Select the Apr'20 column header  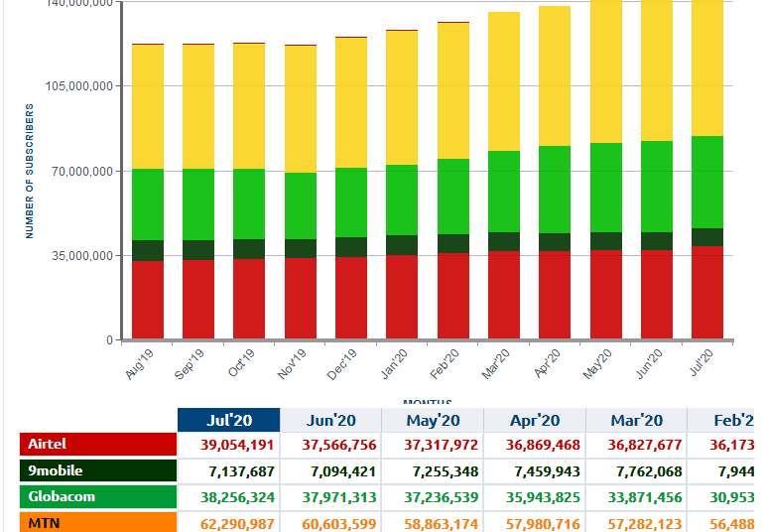click(535, 420)
